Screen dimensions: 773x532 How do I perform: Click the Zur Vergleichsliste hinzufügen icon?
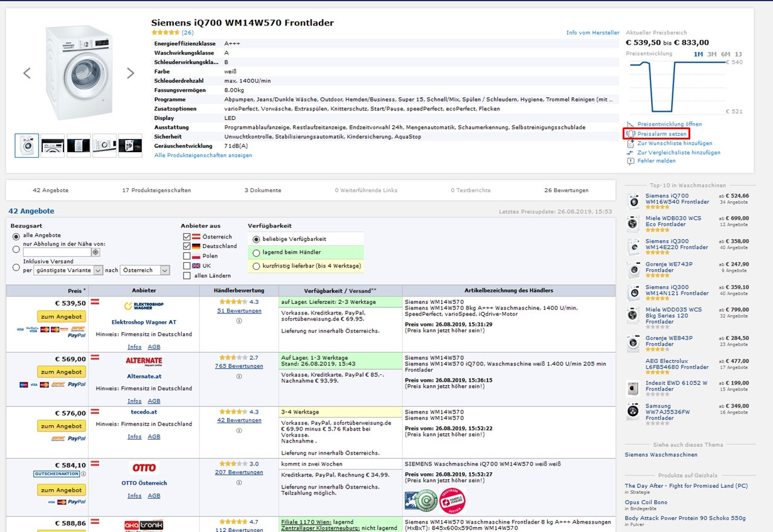click(631, 153)
